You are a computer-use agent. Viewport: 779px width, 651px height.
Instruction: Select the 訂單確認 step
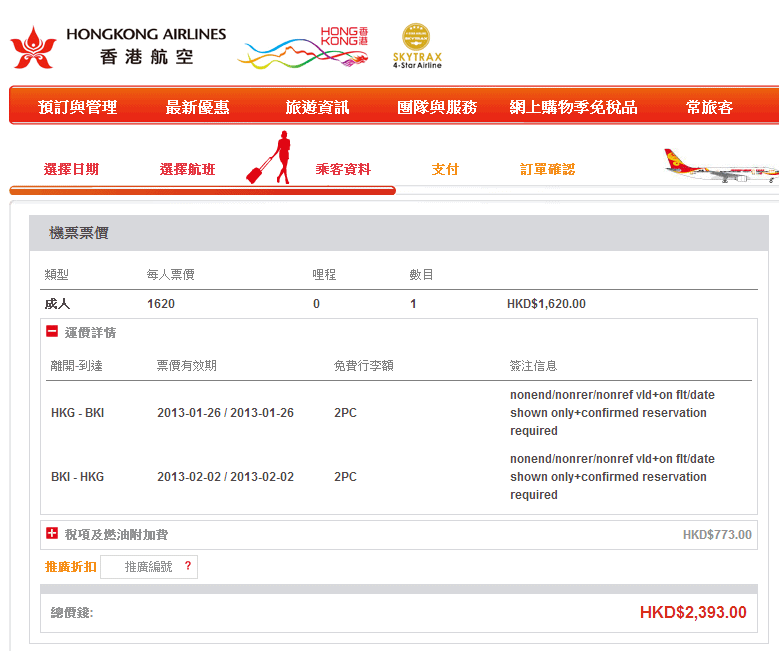coord(547,169)
